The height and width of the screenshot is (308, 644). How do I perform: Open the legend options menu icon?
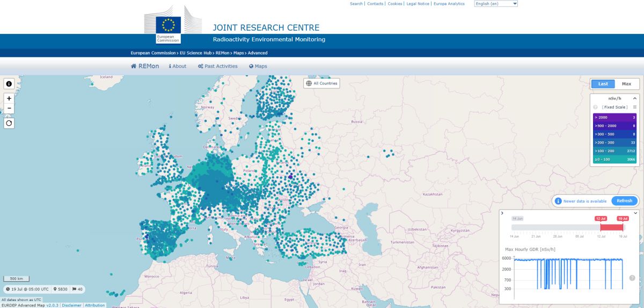pyautogui.click(x=634, y=107)
